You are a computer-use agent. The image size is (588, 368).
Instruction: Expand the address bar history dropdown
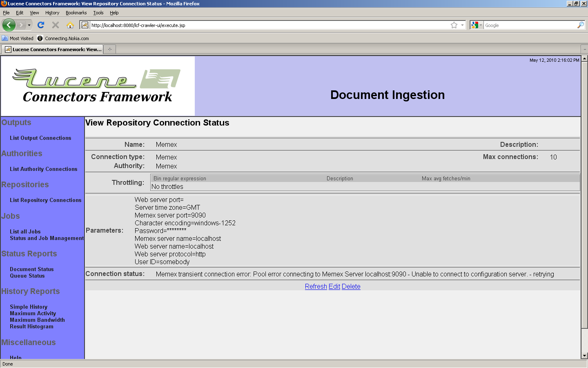pos(462,25)
